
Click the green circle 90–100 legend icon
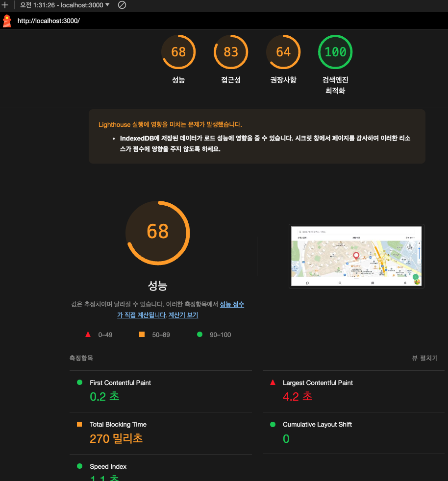(x=199, y=335)
